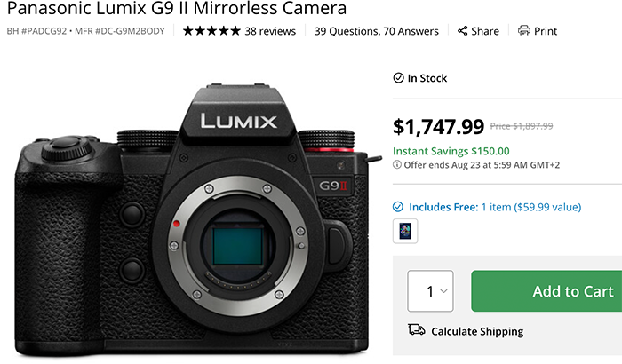Image resolution: width=622 pixels, height=364 pixels.
Task: Click the Print printer icon
Action: [524, 31]
